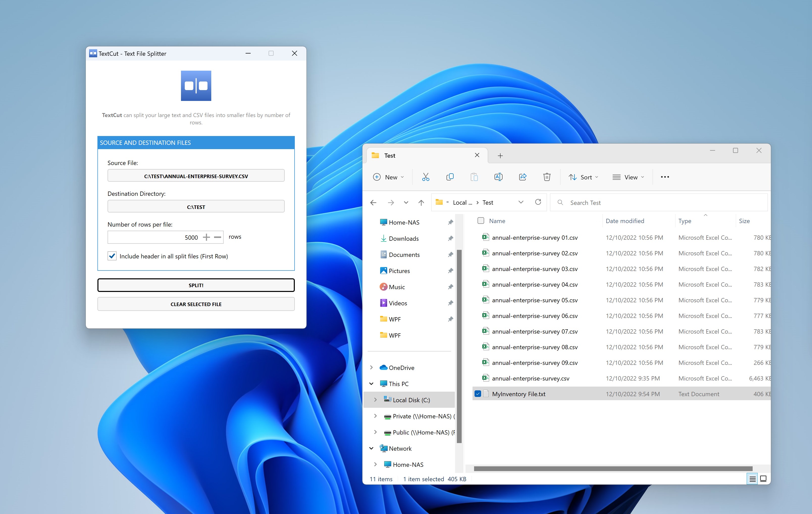Refresh the Test folder view
The image size is (812, 514).
coord(538,202)
